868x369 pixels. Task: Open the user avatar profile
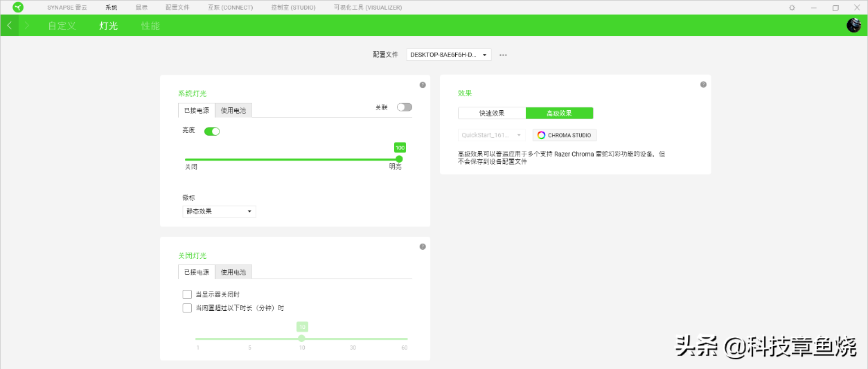[853, 26]
